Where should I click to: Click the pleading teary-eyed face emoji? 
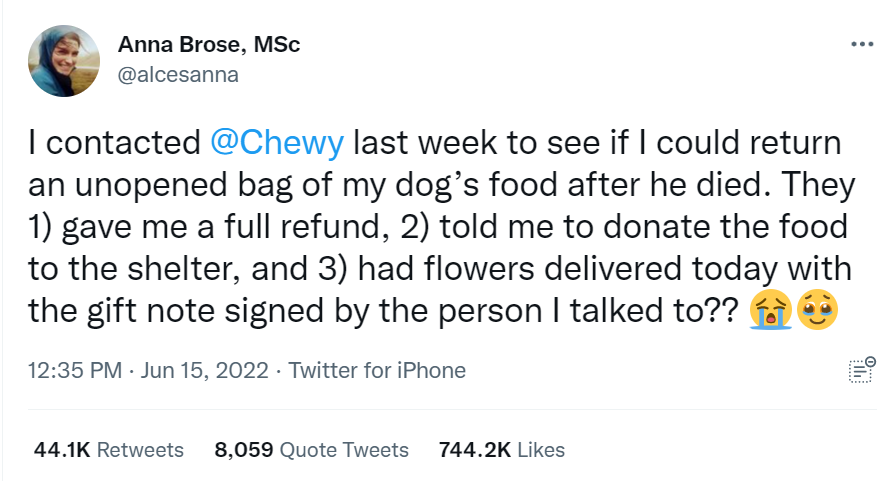pyautogui.click(x=816, y=311)
